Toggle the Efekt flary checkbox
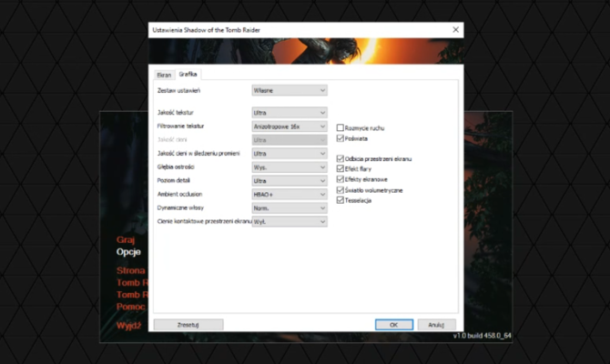 [340, 168]
